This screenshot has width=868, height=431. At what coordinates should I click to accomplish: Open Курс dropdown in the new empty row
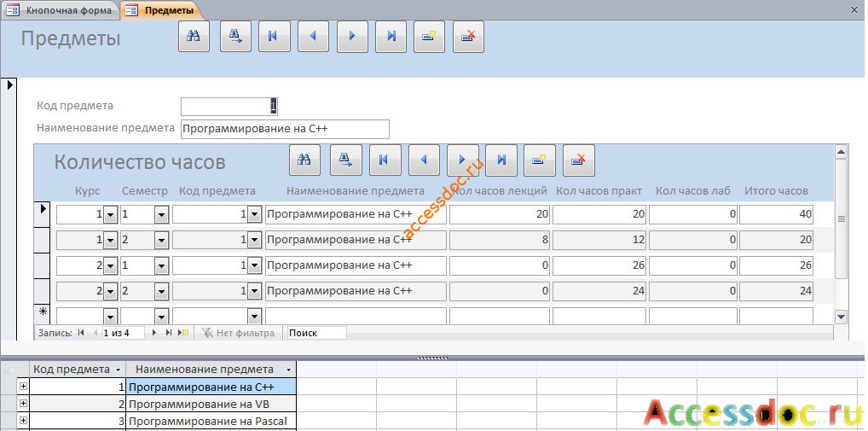coord(111,317)
